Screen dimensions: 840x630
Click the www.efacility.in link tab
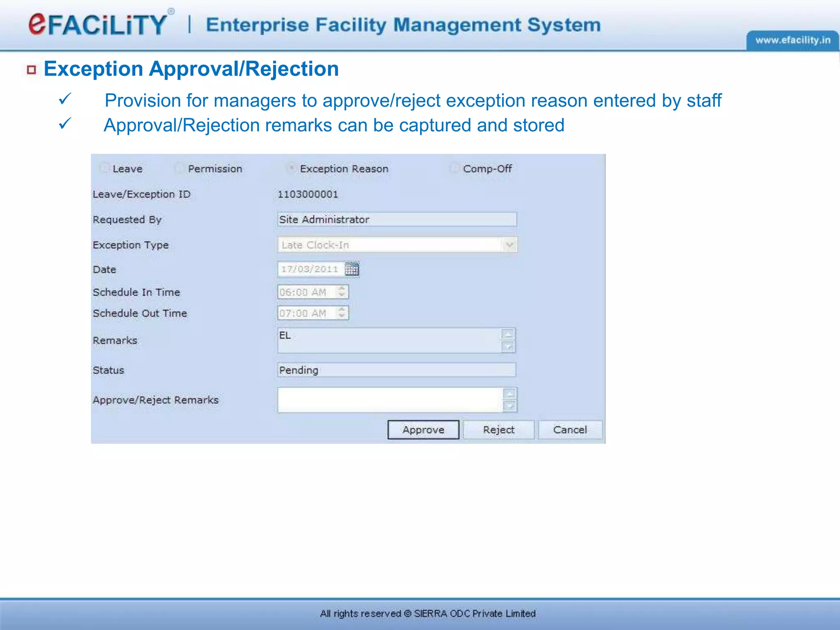click(792, 40)
